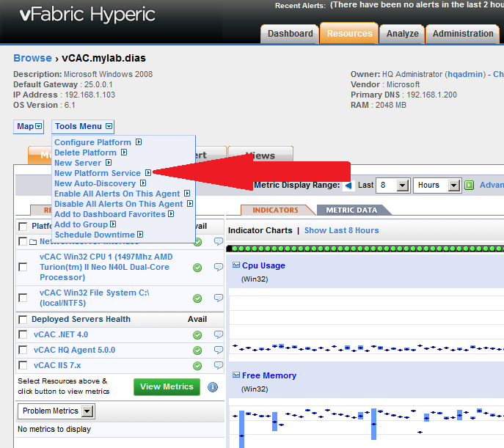
Task: Toggle Deployed Servers Health checkbox
Action: click(23, 320)
